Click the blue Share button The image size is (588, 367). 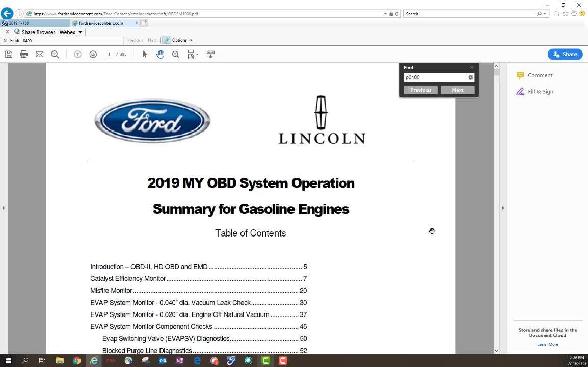pos(565,54)
